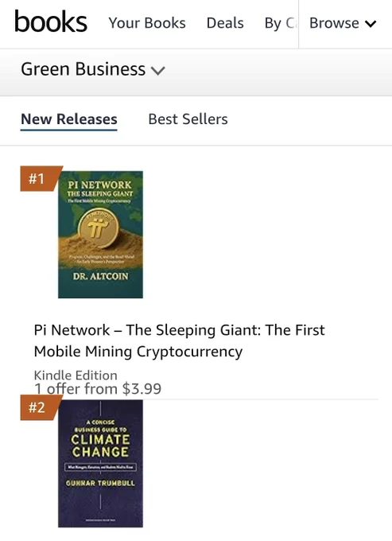This screenshot has width=392, height=541.
Task: Select the New Releases tab
Action: pos(69,119)
